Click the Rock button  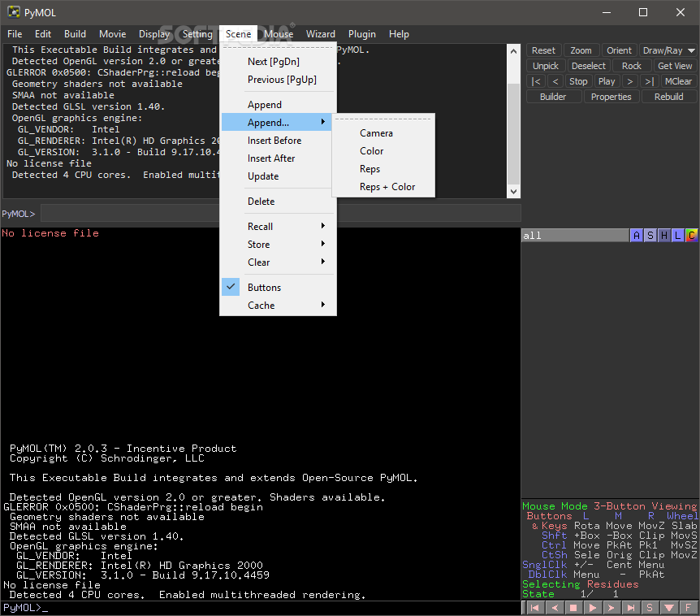tap(632, 66)
